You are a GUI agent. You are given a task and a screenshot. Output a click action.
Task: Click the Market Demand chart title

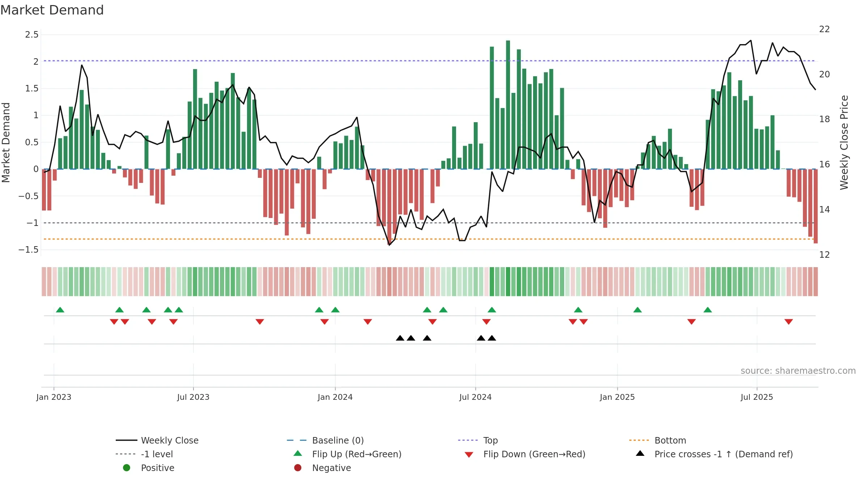pos(52,10)
